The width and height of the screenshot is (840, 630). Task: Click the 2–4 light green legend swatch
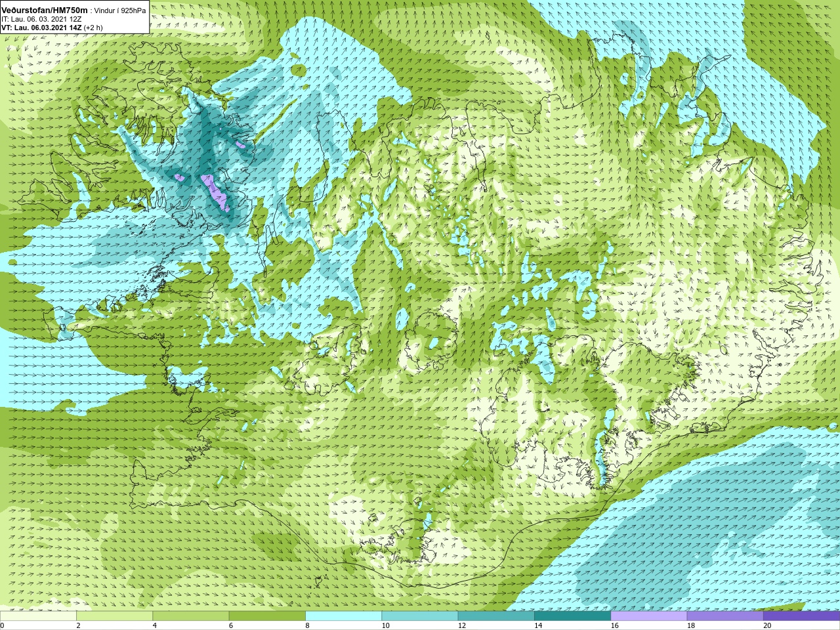(x=114, y=616)
